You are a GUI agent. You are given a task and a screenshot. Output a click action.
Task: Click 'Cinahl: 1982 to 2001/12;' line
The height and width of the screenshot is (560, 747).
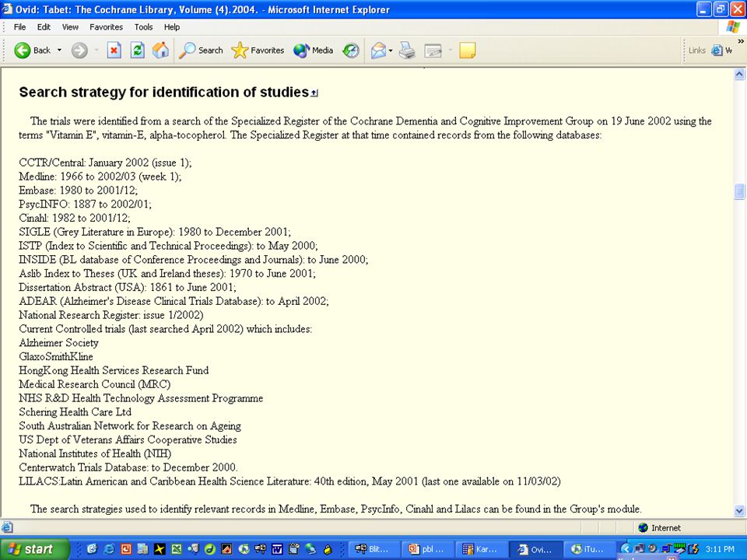[75, 218]
